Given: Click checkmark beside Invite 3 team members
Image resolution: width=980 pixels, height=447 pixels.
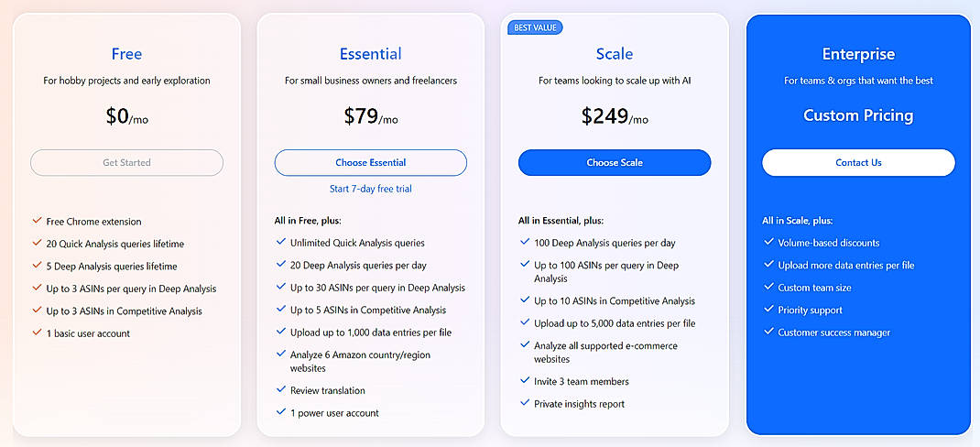Looking at the screenshot, I should (525, 381).
